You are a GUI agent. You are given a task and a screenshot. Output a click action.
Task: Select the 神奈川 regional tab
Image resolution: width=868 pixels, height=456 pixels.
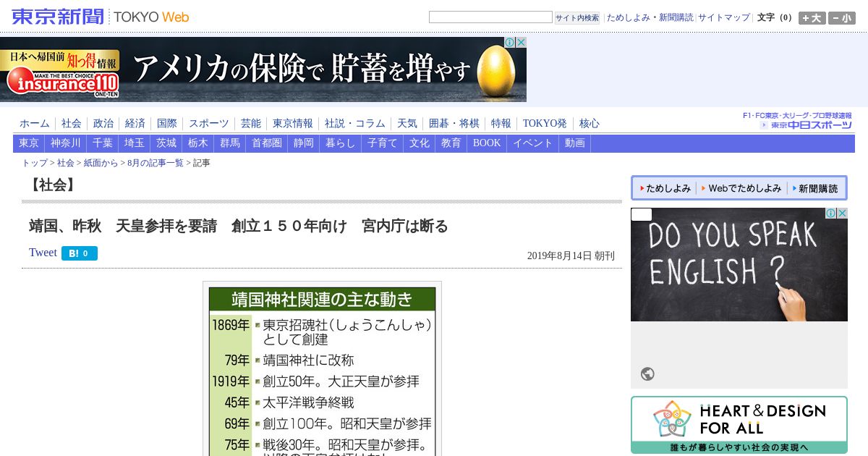point(65,143)
